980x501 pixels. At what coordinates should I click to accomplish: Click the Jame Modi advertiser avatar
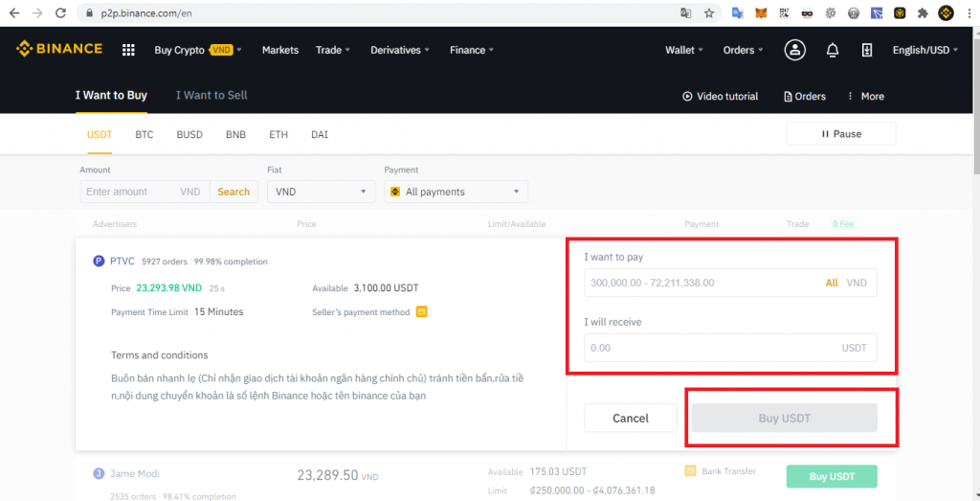click(99, 474)
